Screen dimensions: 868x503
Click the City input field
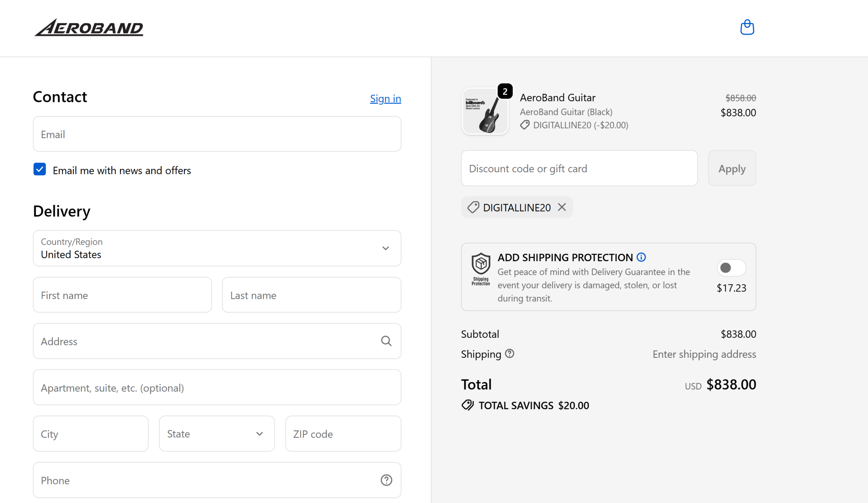(x=91, y=434)
